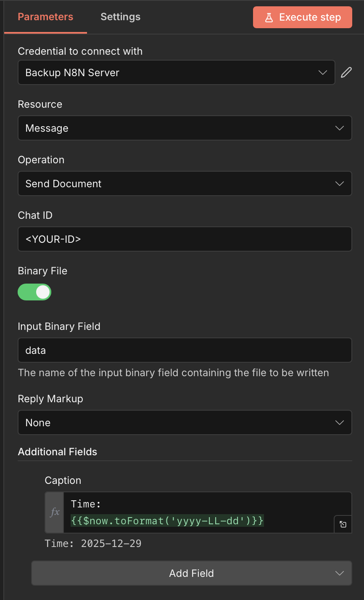Click the Caption expression input
This screenshot has width=364, height=600.
[198, 512]
